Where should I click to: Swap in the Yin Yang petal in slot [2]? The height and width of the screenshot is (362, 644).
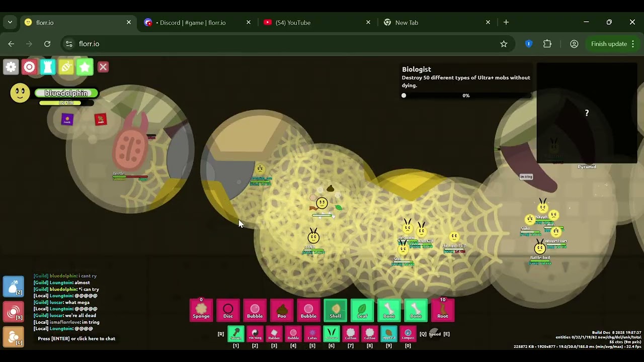click(255, 334)
